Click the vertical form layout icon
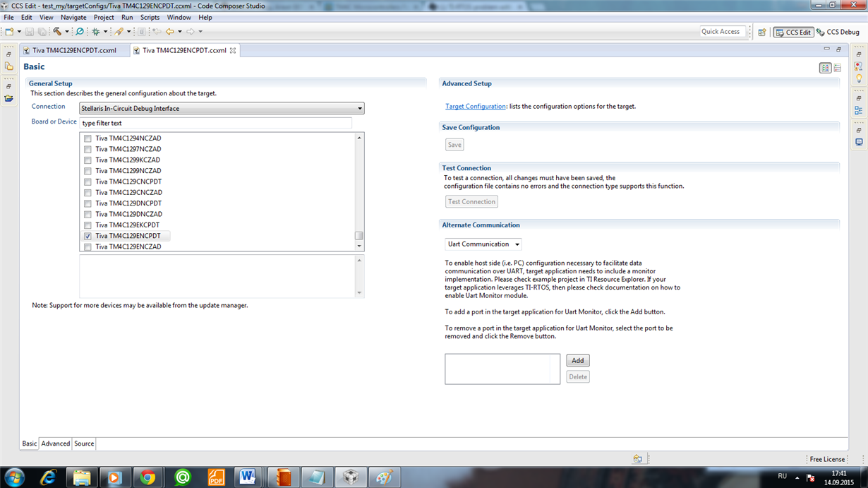 pos(837,69)
